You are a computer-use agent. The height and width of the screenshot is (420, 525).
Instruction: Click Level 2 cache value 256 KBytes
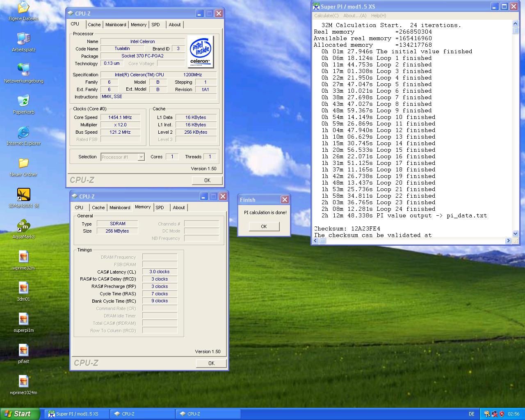(196, 132)
